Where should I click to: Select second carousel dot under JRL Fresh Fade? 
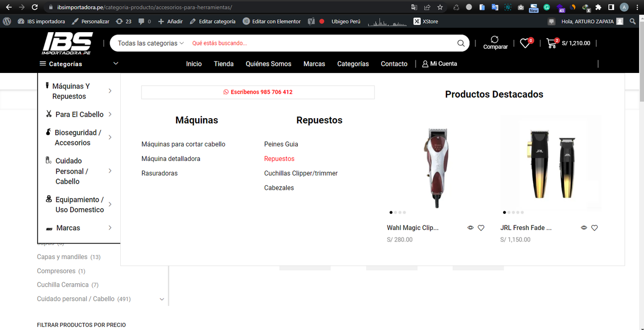(509, 212)
